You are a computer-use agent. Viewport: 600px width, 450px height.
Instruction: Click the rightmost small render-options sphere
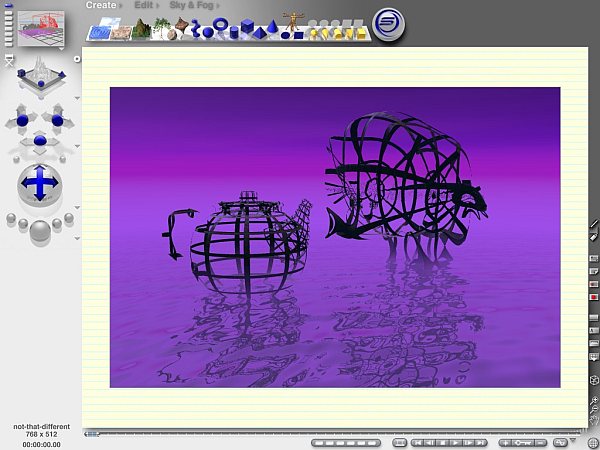(x=69, y=218)
